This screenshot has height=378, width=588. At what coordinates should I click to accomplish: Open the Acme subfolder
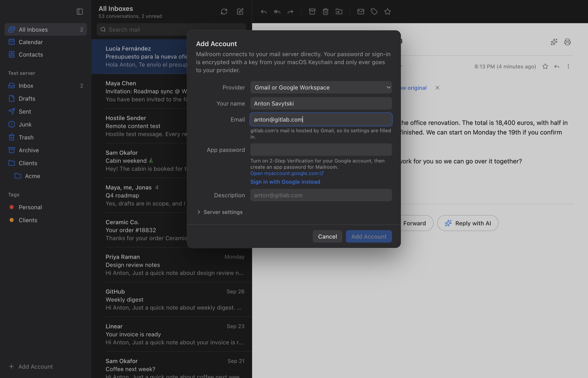[46, 176]
